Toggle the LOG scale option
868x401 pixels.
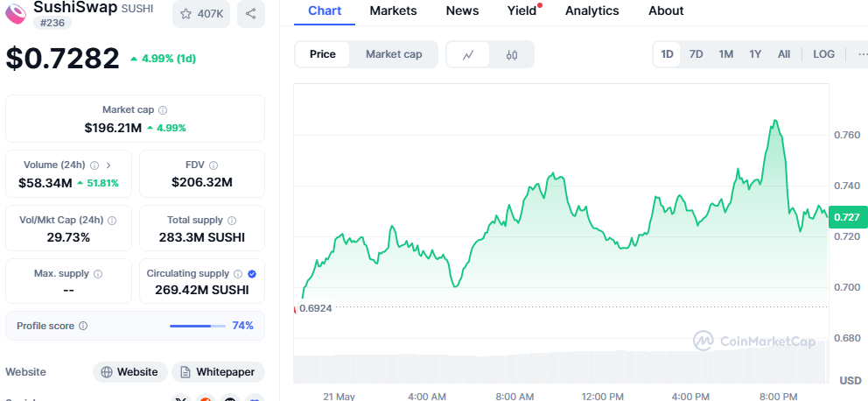823,54
